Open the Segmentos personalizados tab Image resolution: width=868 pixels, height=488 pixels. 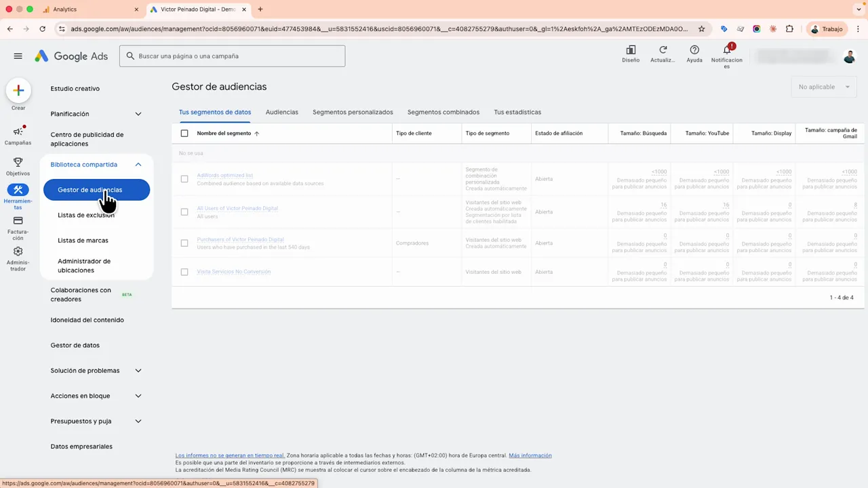[353, 113]
